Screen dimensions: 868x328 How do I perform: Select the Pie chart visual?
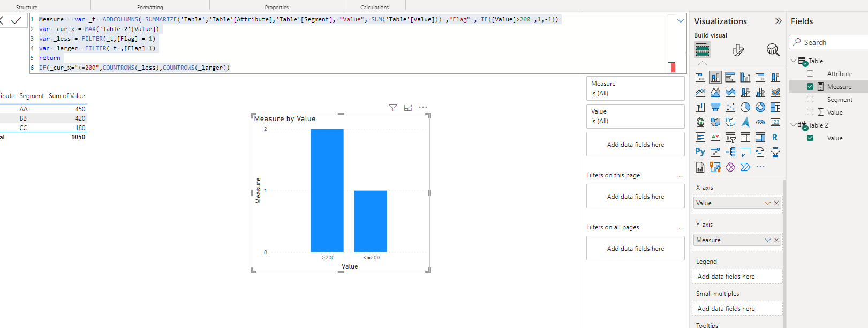(x=745, y=107)
